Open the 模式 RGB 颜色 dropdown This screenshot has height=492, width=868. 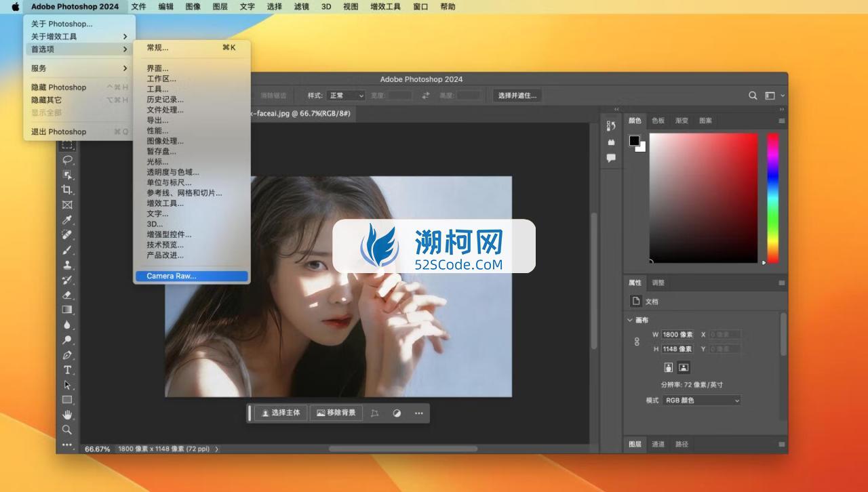pos(702,401)
